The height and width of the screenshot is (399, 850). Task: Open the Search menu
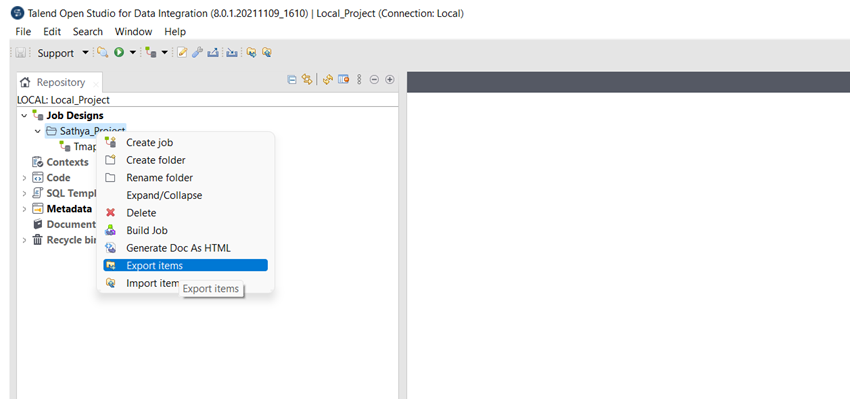pyautogui.click(x=88, y=31)
